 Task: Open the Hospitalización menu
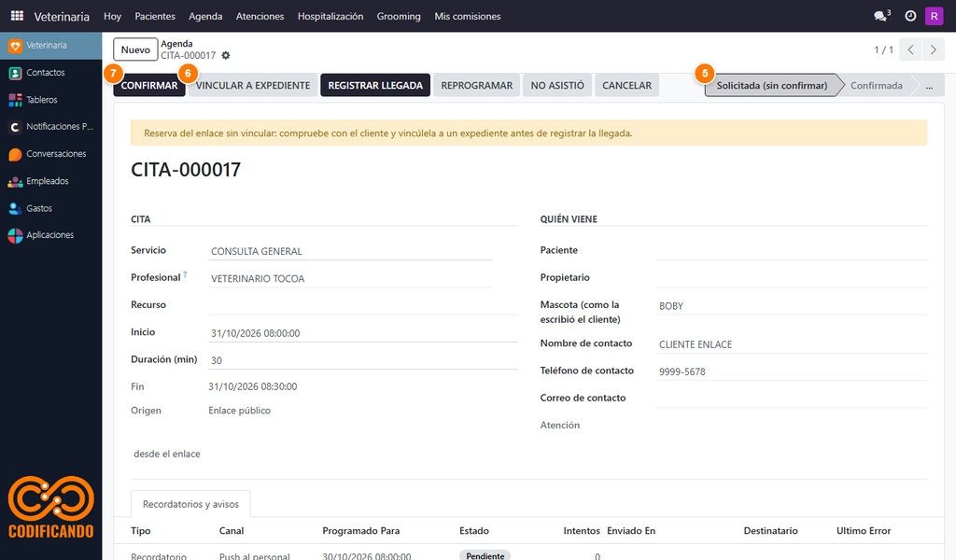point(330,17)
